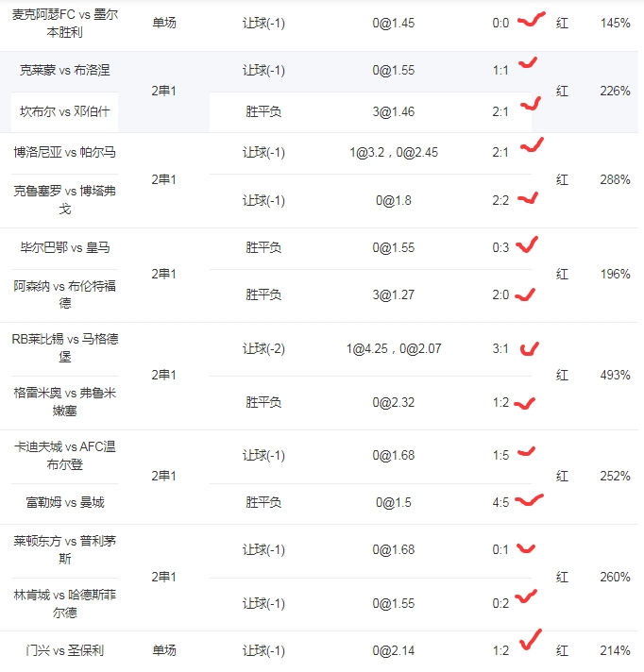Open the 富勒姆 vs 曼城 match

65,503
